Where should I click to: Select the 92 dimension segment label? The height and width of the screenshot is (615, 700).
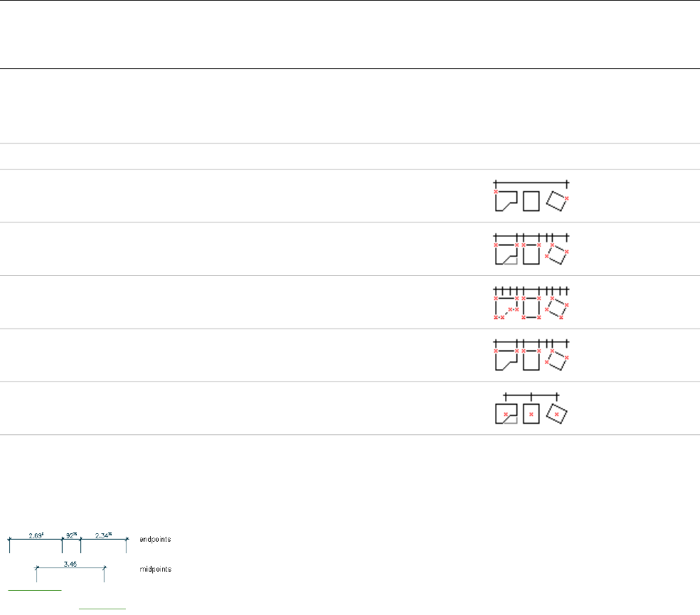tap(71, 534)
